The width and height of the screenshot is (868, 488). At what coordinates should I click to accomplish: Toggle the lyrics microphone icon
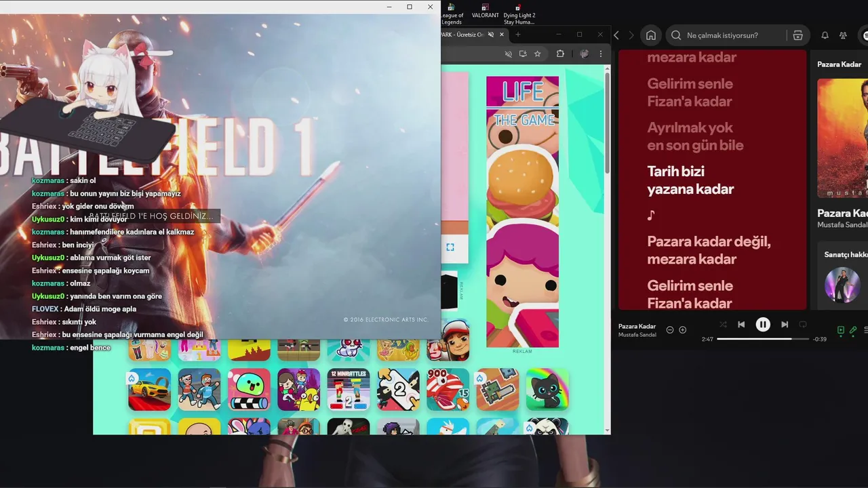(853, 330)
